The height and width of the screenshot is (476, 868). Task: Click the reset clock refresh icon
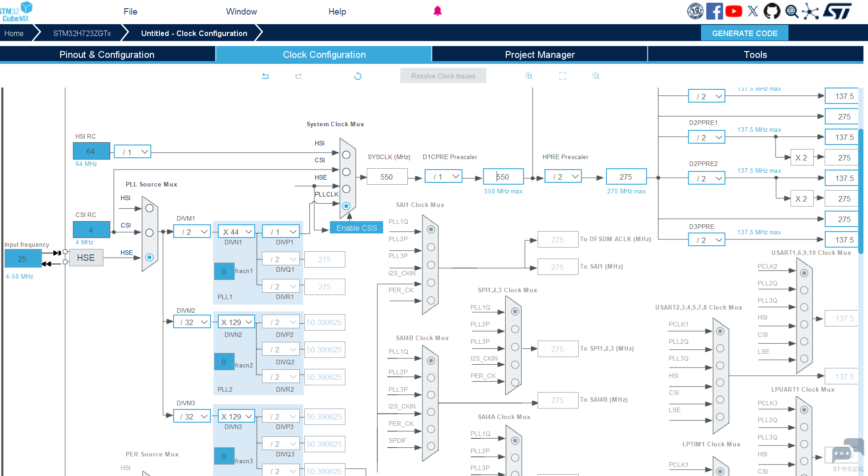click(x=358, y=76)
